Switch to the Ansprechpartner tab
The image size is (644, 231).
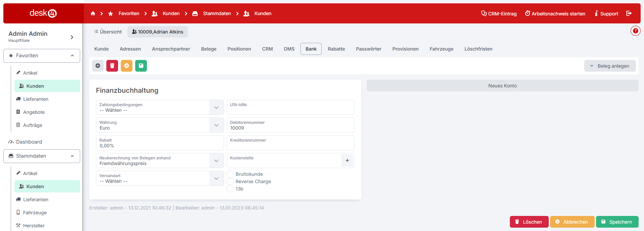tap(171, 49)
